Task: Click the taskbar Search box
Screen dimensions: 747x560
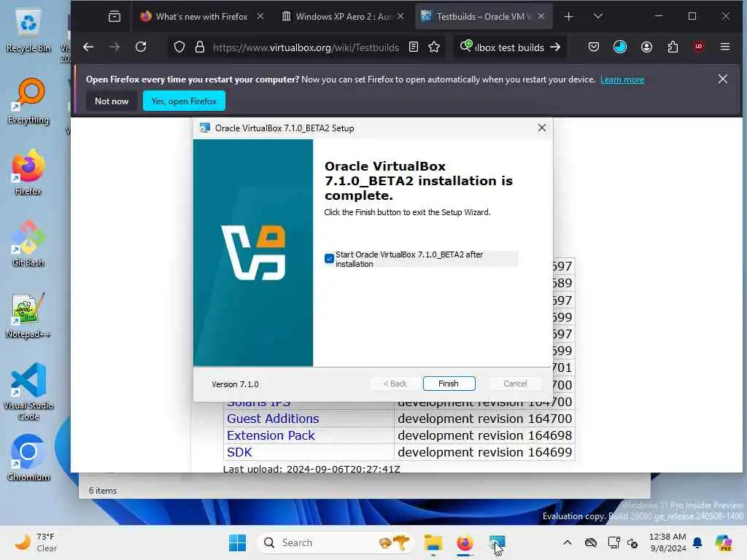Action: point(336,542)
